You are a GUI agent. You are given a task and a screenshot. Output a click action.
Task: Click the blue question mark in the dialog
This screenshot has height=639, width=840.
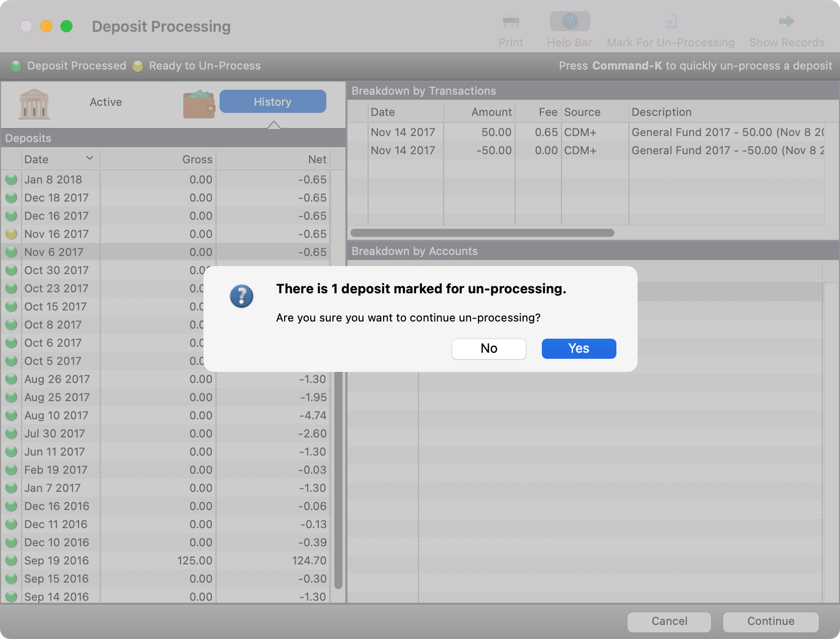(x=242, y=296)
